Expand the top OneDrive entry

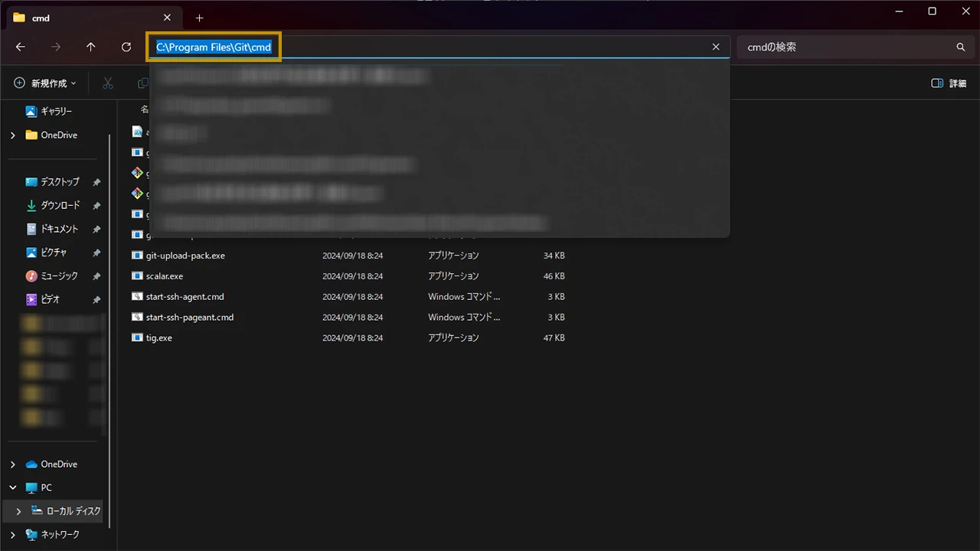(x=12, y=135)
